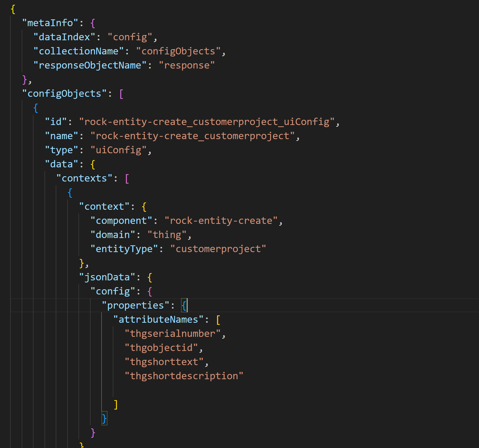Click the "contexts" key

(84, 178)
